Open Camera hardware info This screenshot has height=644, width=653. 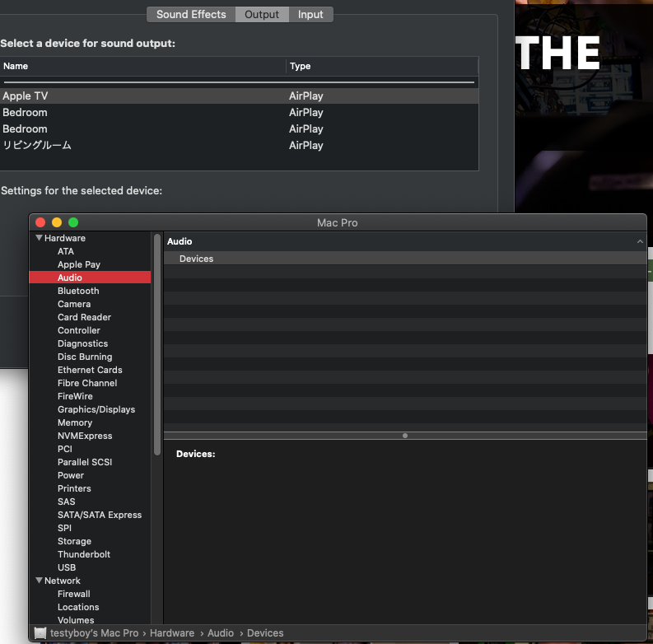point(74,304)
